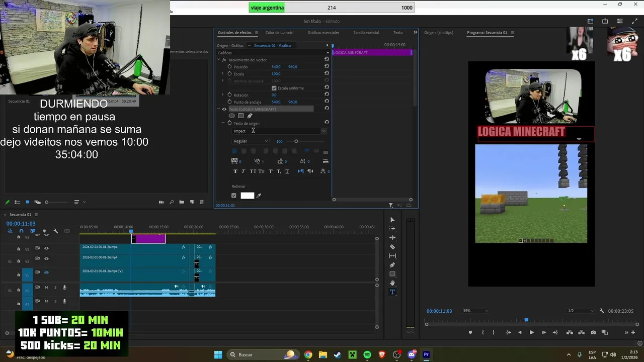Reset the Posición parameter
This screenshot has height=362, width=644.
[x=327, y=66]
